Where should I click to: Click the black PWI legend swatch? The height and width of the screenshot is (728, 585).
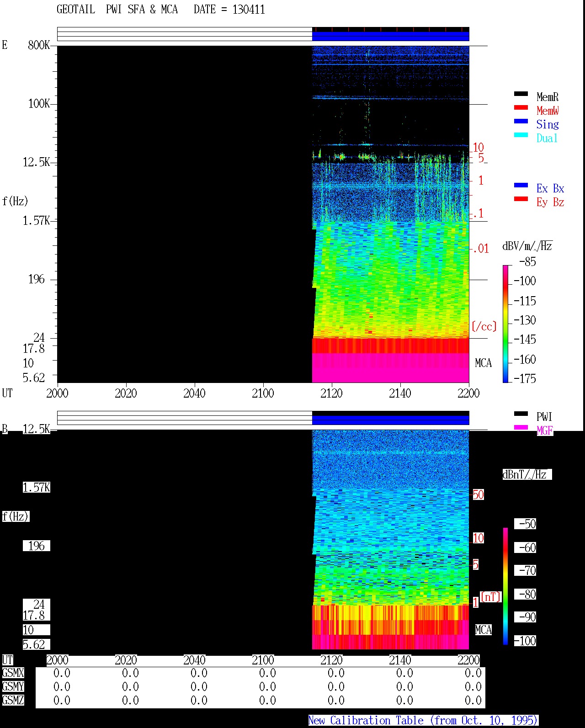click(x=521, y=414)
